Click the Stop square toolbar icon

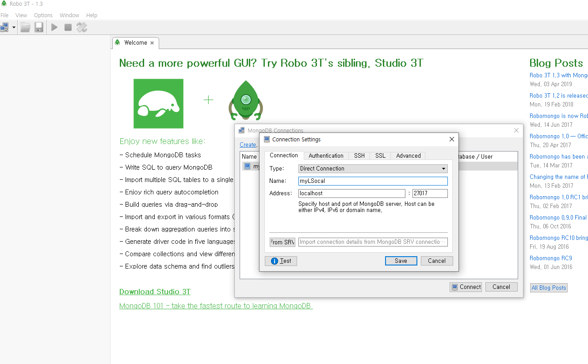68,27
